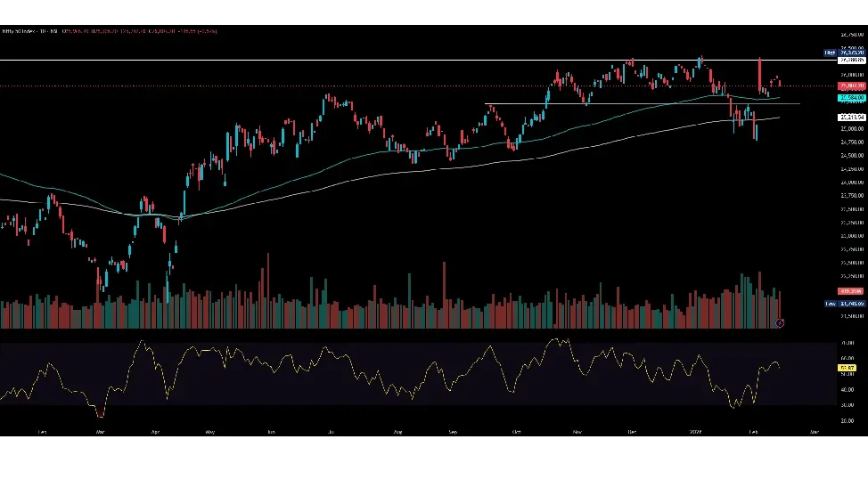Click the purple event marker below the volume bars
The image size is (868, 488).
point(780,322)
